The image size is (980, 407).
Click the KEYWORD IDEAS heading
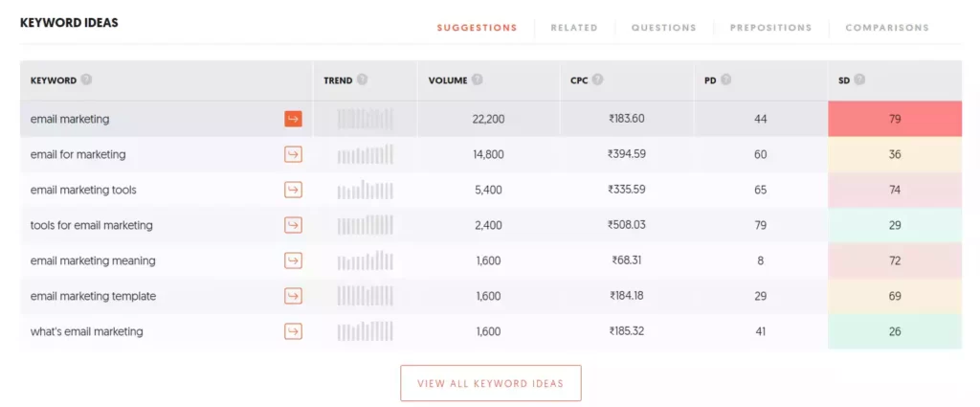point(69,23)
